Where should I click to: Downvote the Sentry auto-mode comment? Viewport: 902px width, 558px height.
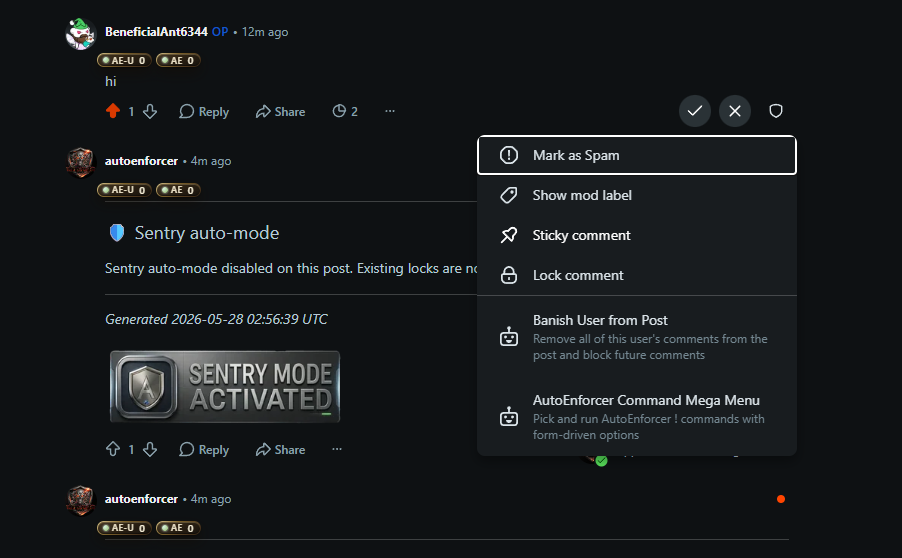tap(150, 449)
